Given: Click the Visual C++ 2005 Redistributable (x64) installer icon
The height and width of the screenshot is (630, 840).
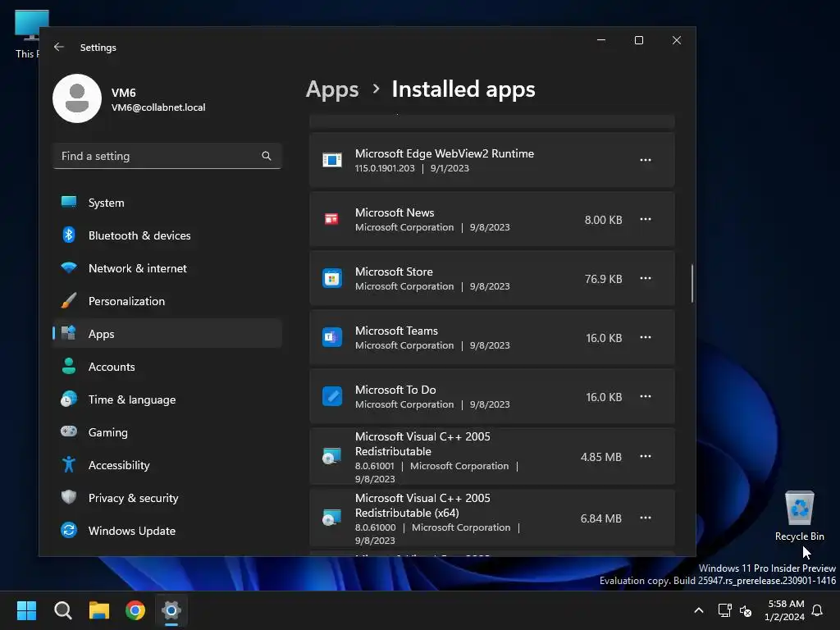Looking at the screenshot, I should pyautogui.click(x=331, y=518).
